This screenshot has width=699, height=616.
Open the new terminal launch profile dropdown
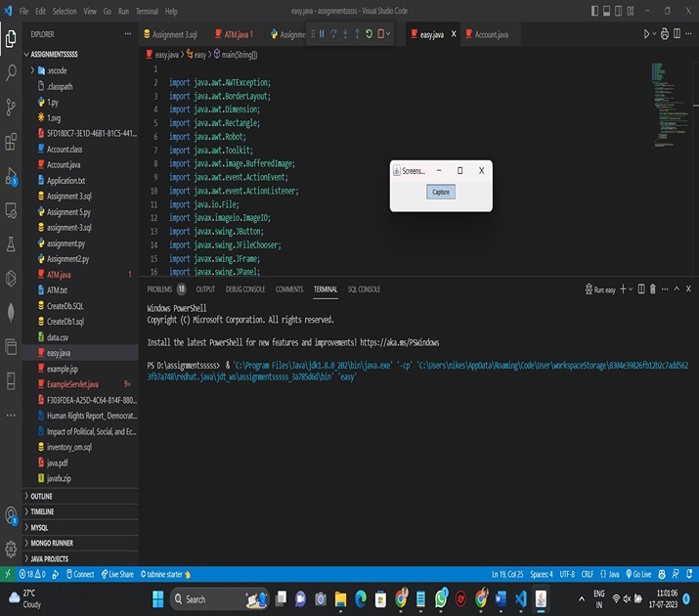click(632, 289)
